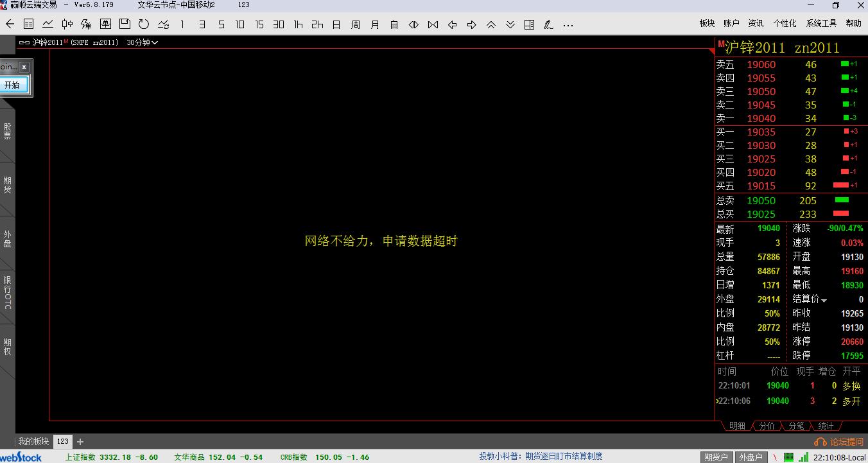Open the 外盘 side tab
This screenshot has width=868, height=463.
click(x=7, y=239)
